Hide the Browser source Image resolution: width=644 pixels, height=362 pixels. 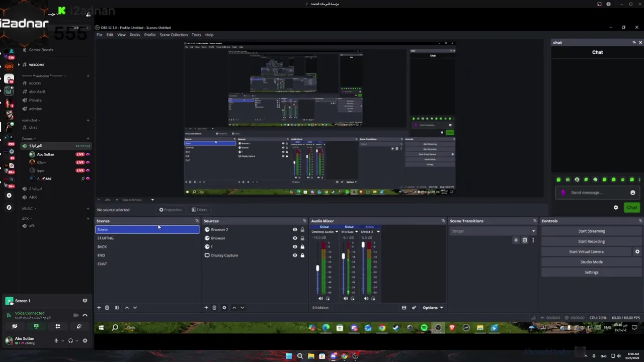point(295,238)
